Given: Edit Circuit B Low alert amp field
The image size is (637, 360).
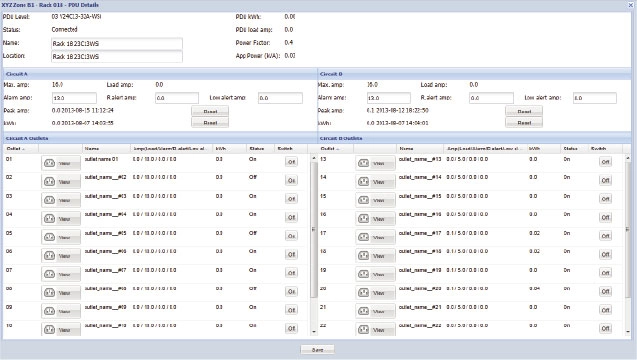Looking at the screenshot, I should click(595, 98).
